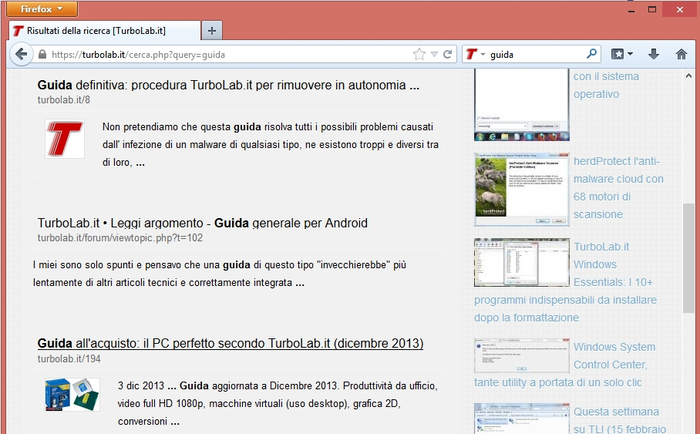Open herdProtect anti-malware cloud article link
Viewport: 700px width, 434px height.
[x=618, y=188]
